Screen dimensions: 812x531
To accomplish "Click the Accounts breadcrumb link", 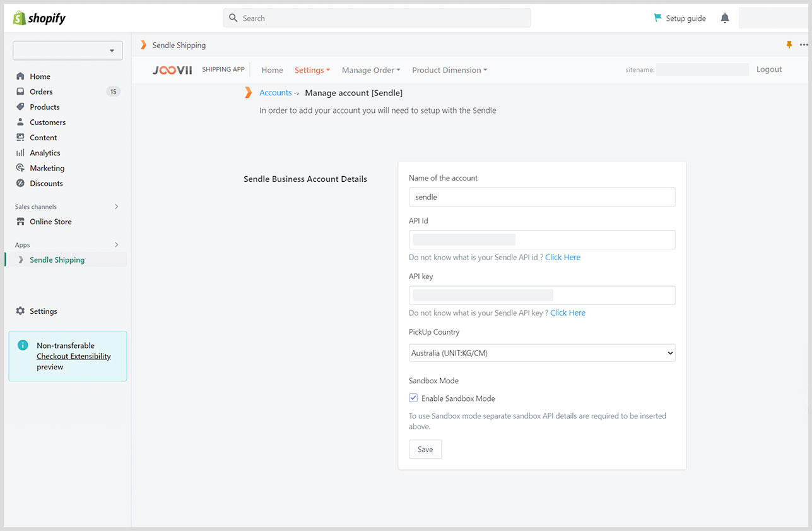I will (276, 93).
